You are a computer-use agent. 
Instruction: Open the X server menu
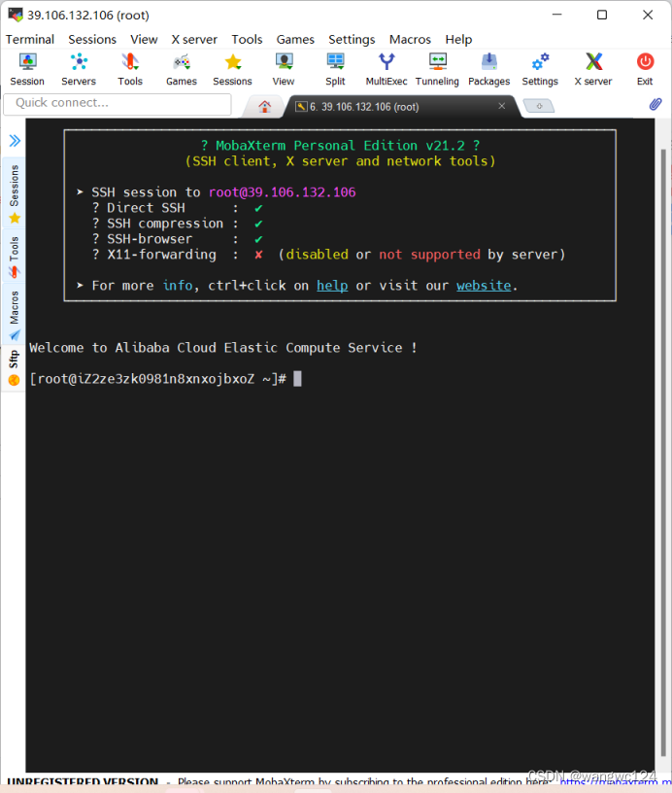tap(194, 40)
